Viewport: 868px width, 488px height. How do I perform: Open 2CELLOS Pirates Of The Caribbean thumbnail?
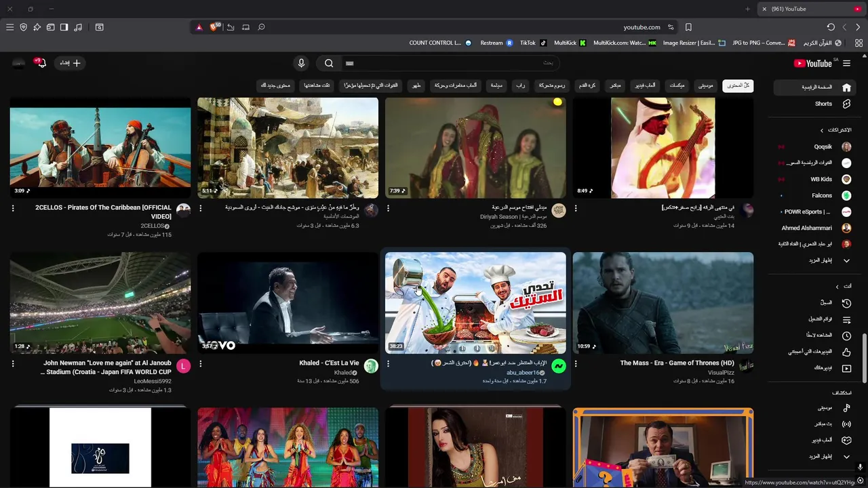coord(100,148)
